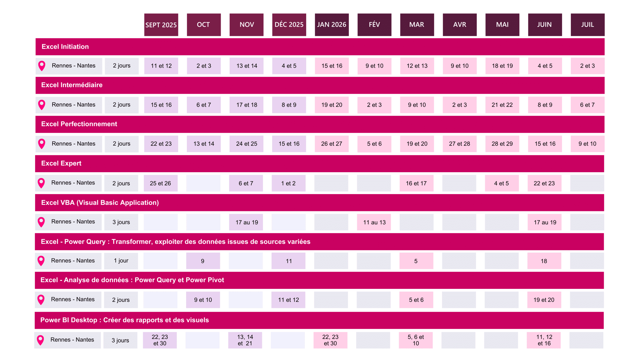Click the '11' DÉC cell for Power Query
The height and width of the screenshot is (362, 644).
288,261
